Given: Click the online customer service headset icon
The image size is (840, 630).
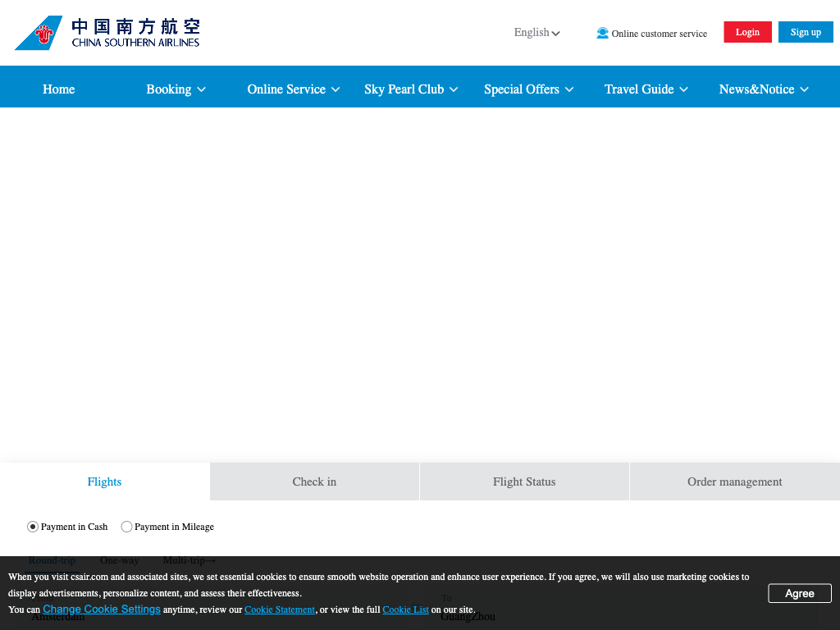Looking at the screenshot, I should (x=602, y=33).
